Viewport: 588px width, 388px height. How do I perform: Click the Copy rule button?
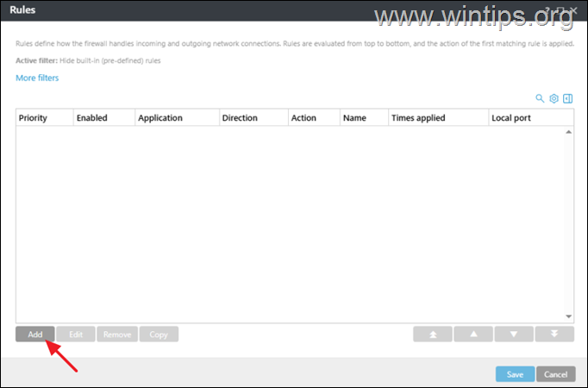pyautogui.click(x=159, y=334)
